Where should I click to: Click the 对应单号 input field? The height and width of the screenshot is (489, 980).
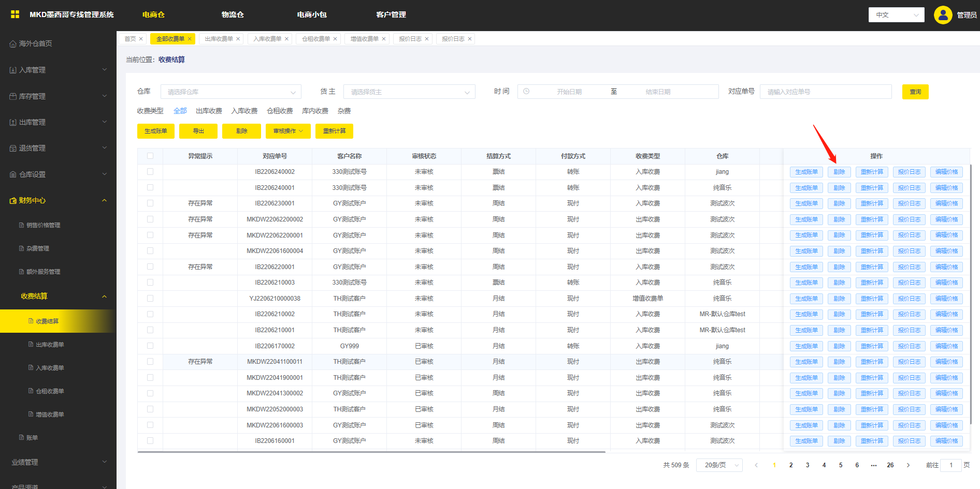826,92
